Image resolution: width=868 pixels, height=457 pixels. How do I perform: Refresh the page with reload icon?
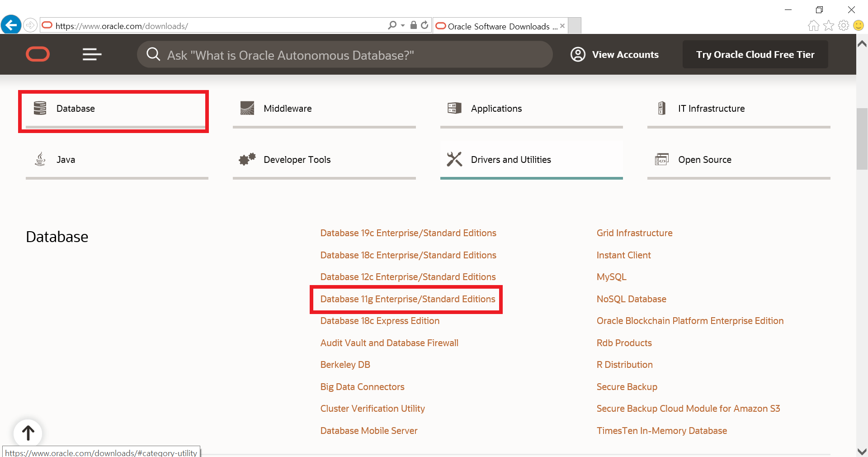(424, 25)
